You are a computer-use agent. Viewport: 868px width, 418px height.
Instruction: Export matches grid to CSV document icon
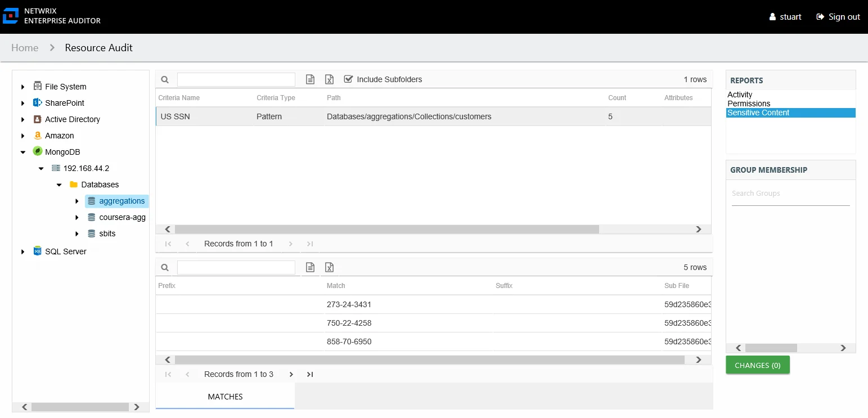coord(310,267)
